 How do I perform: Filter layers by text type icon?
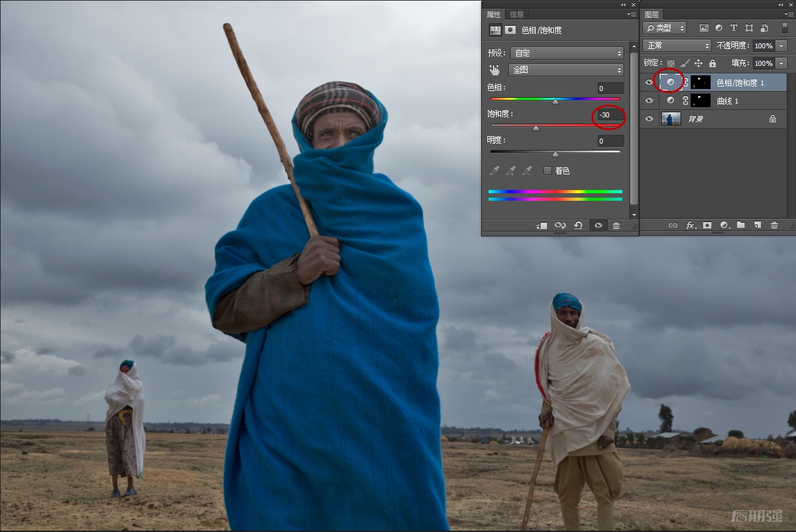[x=733, y=28]
